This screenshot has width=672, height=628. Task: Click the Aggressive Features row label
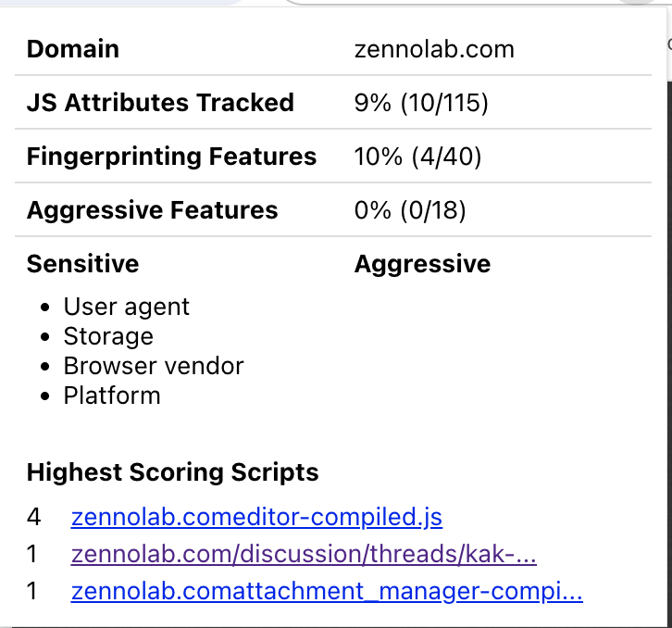pyautogui.click(x=152, y=210)
